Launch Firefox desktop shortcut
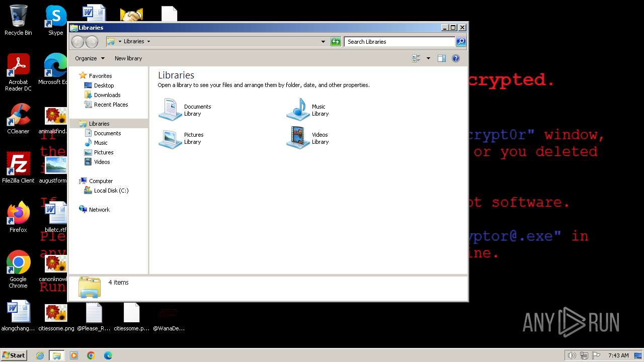This screenshot has width=644, height=362. point(18,217)
